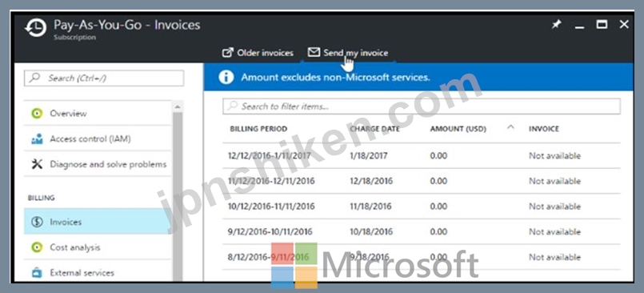Pin the Invoices blade
Screen dimensions: 644x293
click(556, 25)
